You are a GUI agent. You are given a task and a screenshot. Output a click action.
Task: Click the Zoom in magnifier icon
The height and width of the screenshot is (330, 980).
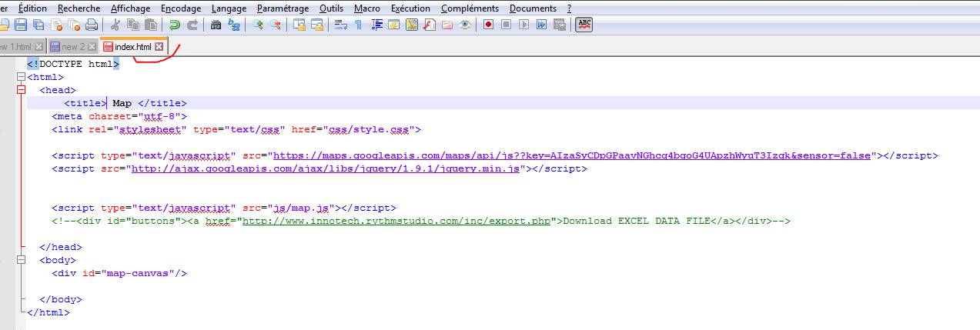[258, 25]
